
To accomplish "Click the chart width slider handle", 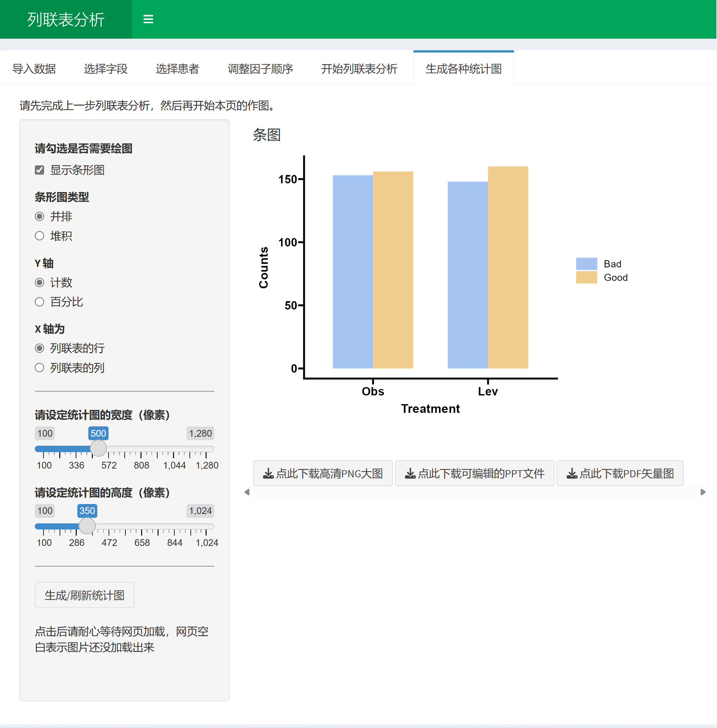I will tap(98, 449).
